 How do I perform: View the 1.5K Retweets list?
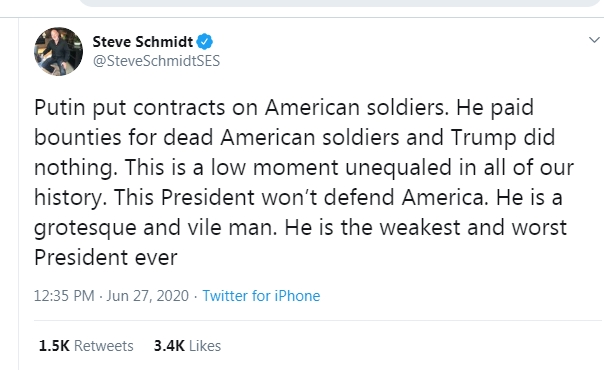tap(86, 346)
